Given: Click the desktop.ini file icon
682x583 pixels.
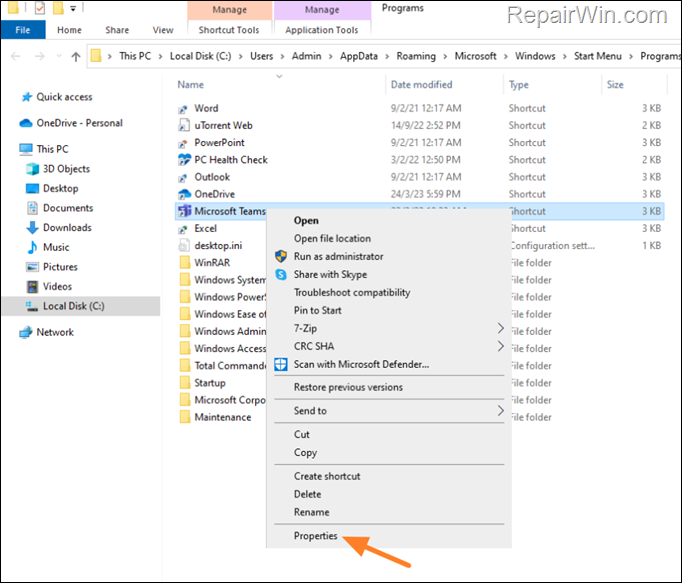Looking at the screenshot, I should coord(184,246).
